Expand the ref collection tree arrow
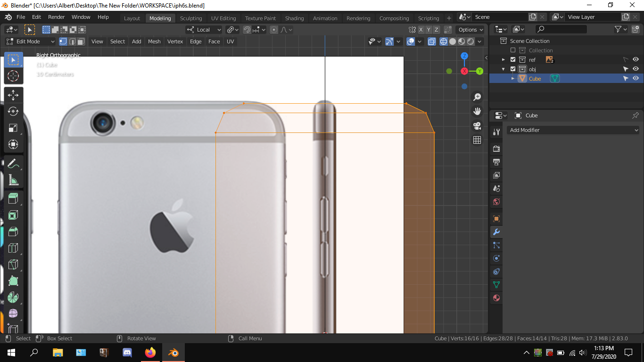This screenshot has height=362, width=644. pyautogui.click(x=504, y=60)
